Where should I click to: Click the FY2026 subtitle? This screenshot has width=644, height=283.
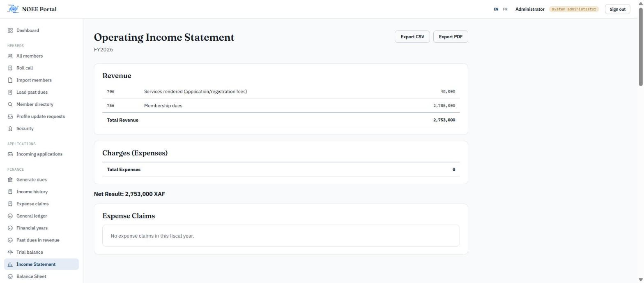tap(103, 50)
